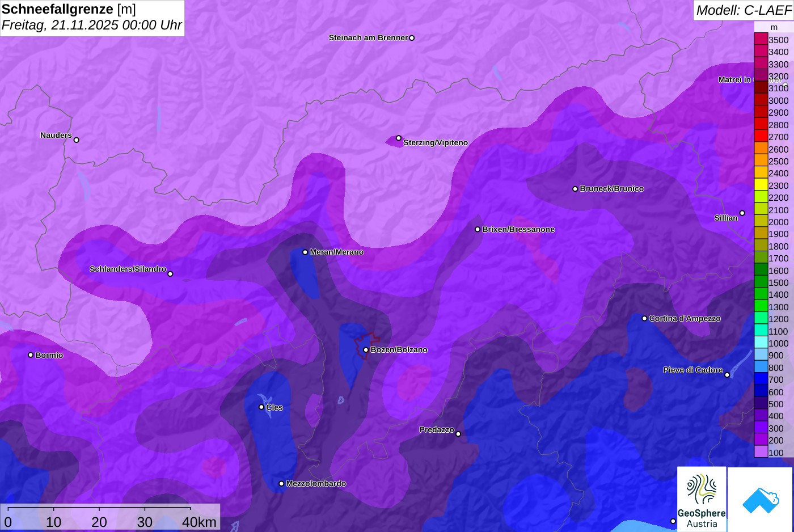
Task: Click the Bormio location marker
Action: tap(31, 355)
